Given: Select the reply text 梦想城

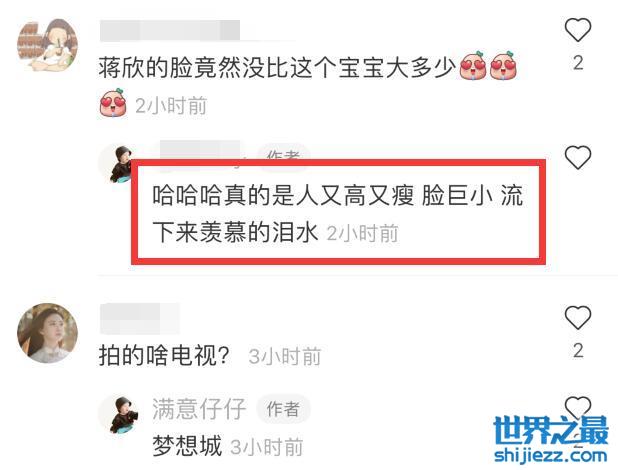Looking at the screenshot, I should pos(187,446).
